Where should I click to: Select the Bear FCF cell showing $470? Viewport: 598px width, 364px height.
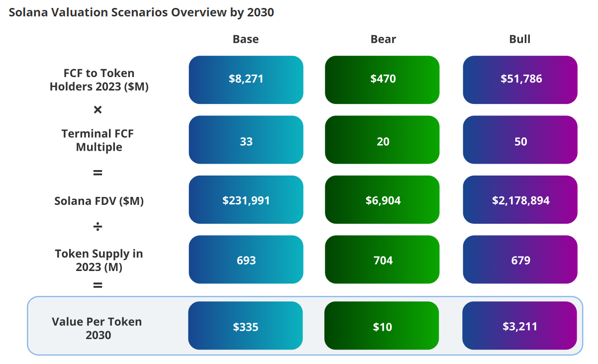[382, 80]
